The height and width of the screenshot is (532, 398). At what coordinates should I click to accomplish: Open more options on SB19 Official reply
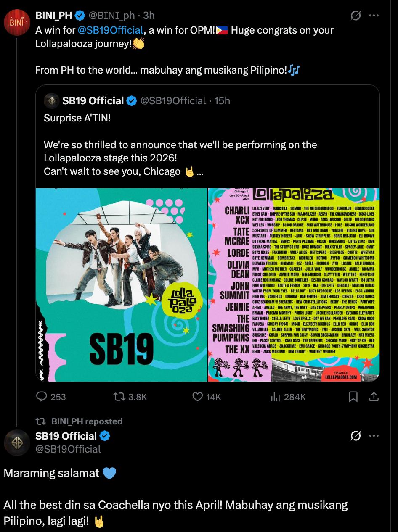pos(374,436)
